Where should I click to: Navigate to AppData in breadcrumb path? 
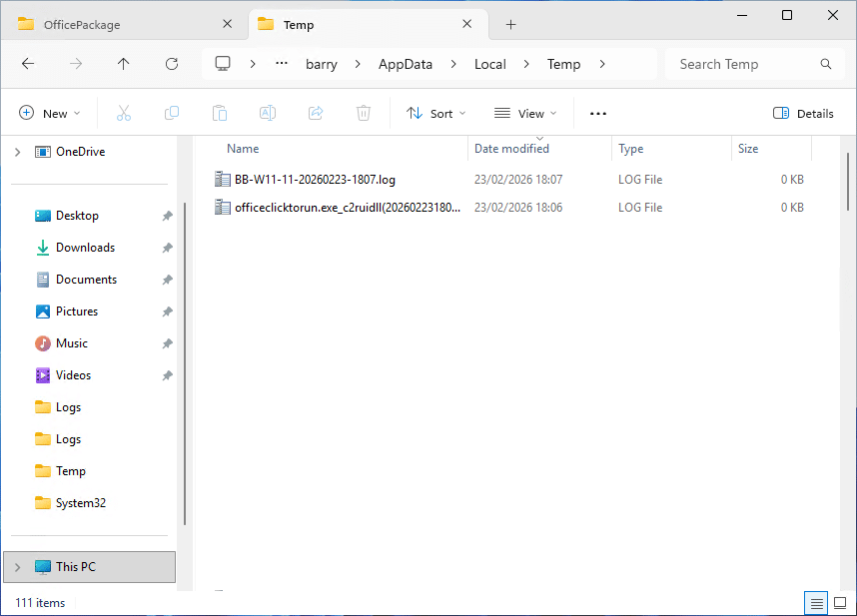tap(405, 64)
